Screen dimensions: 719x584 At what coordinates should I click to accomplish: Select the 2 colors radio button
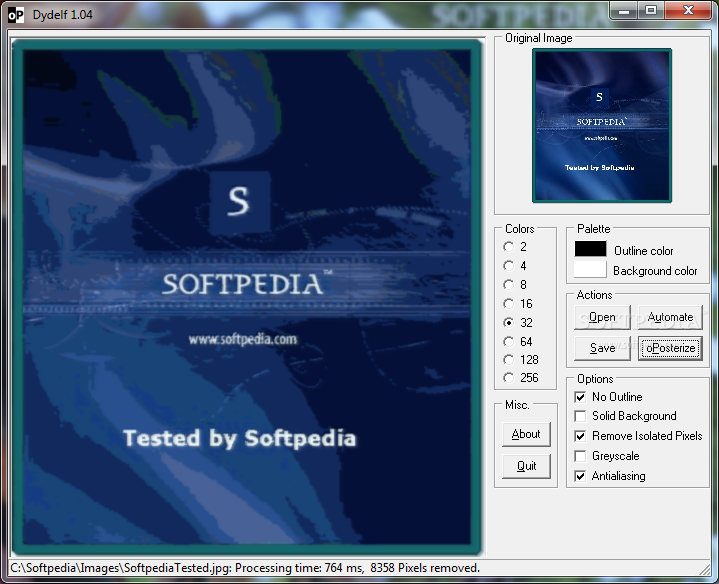click(x=509, y=247)
